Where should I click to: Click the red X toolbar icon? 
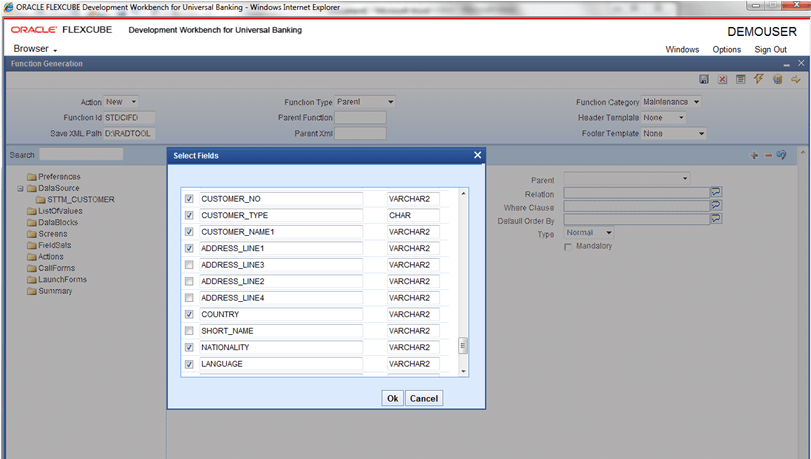(x=722, y=79)
